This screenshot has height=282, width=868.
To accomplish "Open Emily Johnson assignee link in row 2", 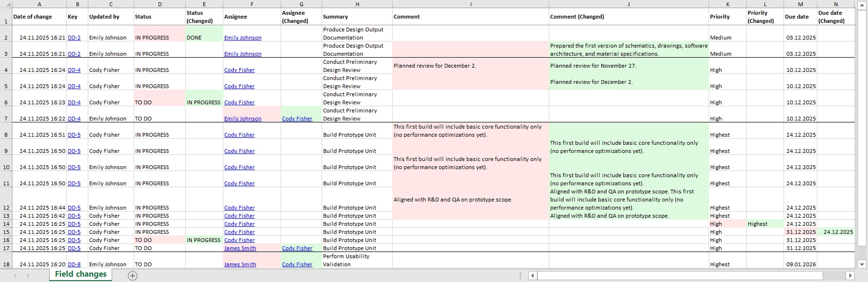I will point(243,38).
